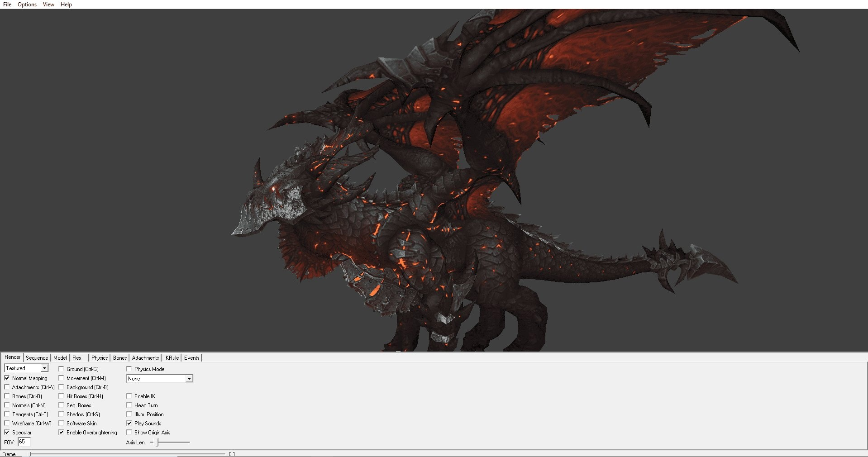The width and height of the screenshot is (868, 457).
Task: Switch to the Events tab
Action: (x=191, y=358)
